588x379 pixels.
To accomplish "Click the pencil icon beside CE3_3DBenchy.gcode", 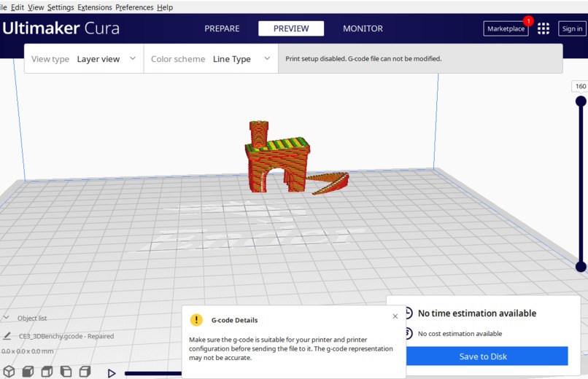I will (x=7, y=336).
